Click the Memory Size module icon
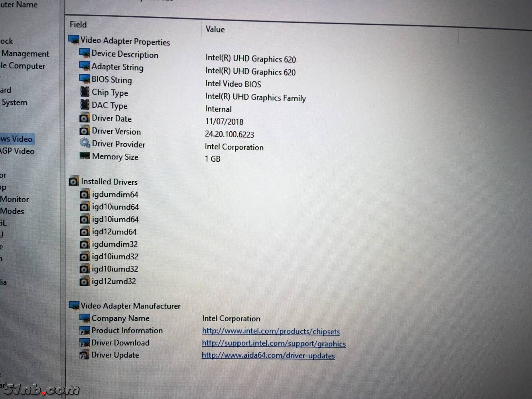The height and width of the screenshot is (399, 532). [x=85, y=156]
